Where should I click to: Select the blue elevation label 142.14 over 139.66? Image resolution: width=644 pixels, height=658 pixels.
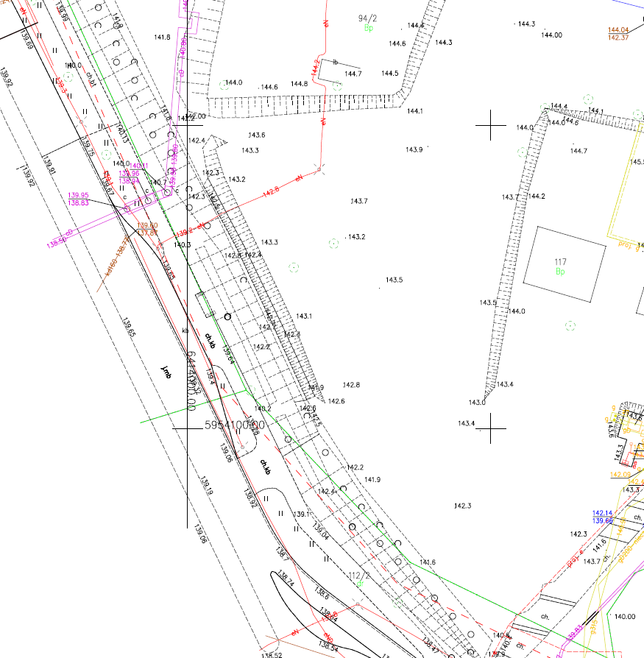[x=603, y=517]
